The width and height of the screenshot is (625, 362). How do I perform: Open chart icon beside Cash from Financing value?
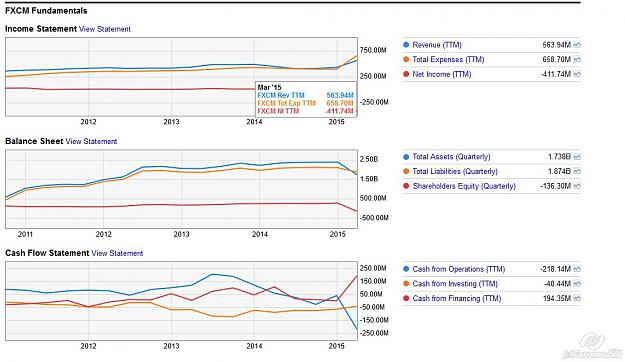pos(577,298)
